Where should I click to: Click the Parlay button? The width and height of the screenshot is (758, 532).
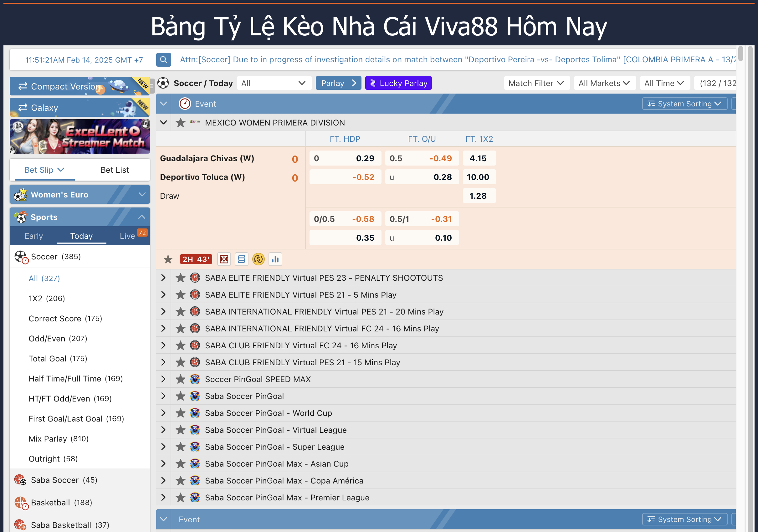pyautogui.click(x=338, y=83)
